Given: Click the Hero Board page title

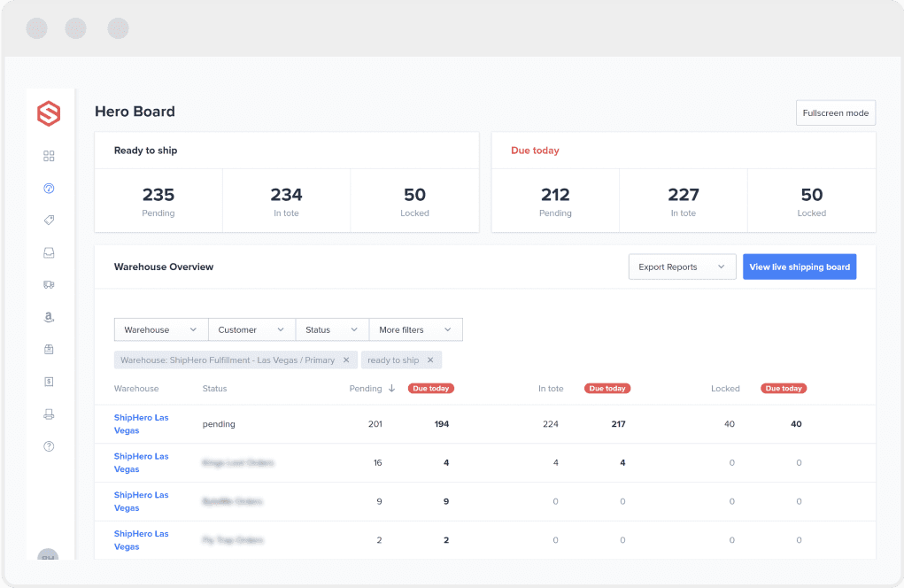Looking at the screenshot, I should pyautogui.click(x=135, y=112).
